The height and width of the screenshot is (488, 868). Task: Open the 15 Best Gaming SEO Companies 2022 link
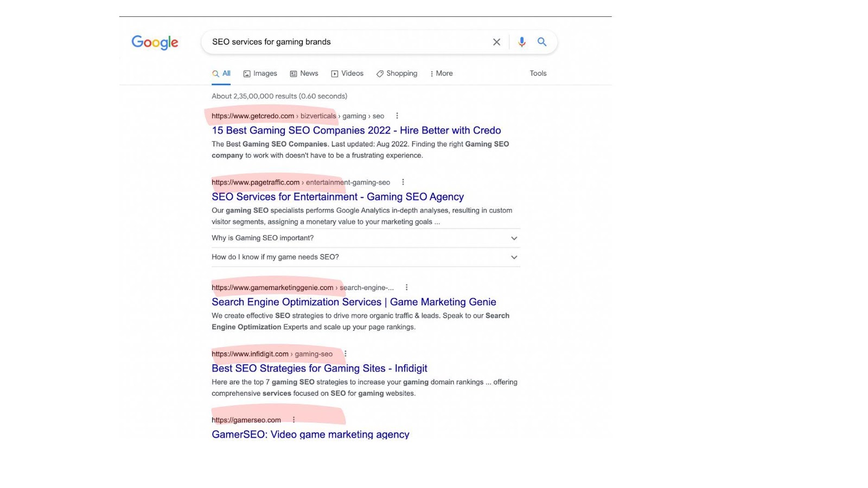coord(356,130)
